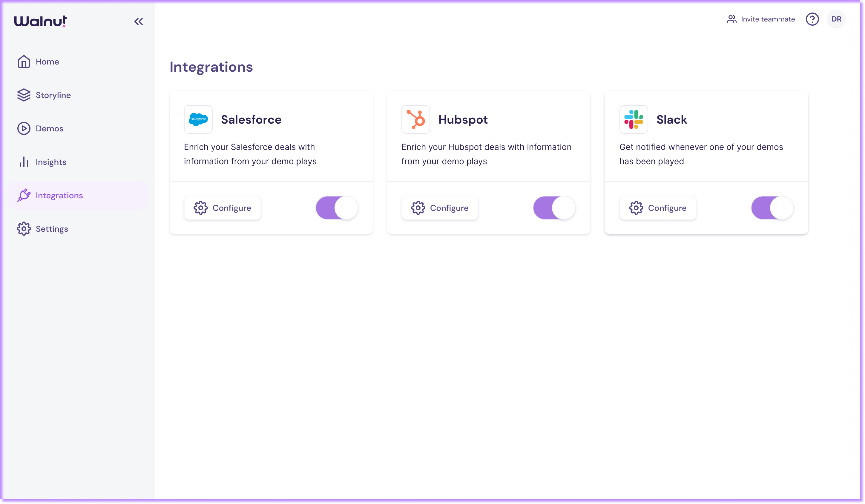
Task: Configure the Hubspot integration
Action: pyautogui.click(x=440, y=208)
